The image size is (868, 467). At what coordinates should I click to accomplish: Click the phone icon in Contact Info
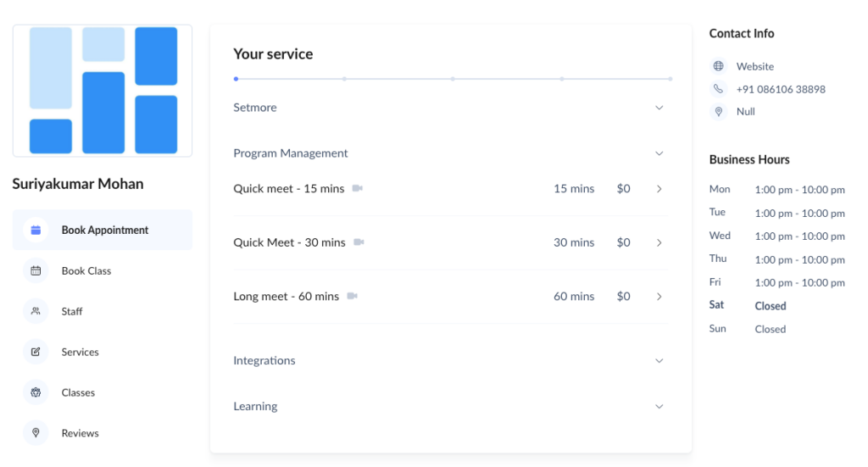718,88
